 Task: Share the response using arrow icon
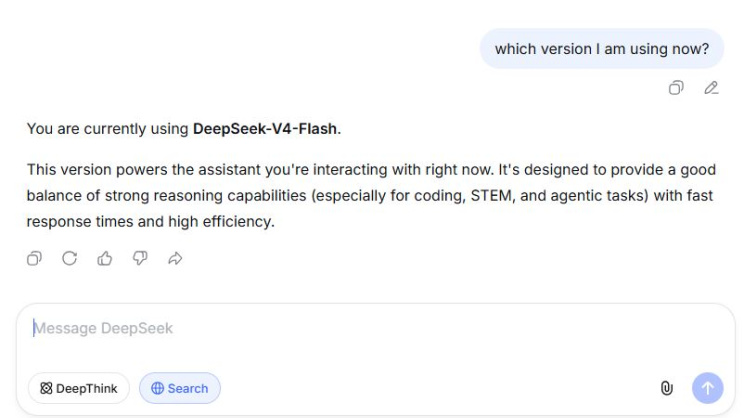pos(175,258)
